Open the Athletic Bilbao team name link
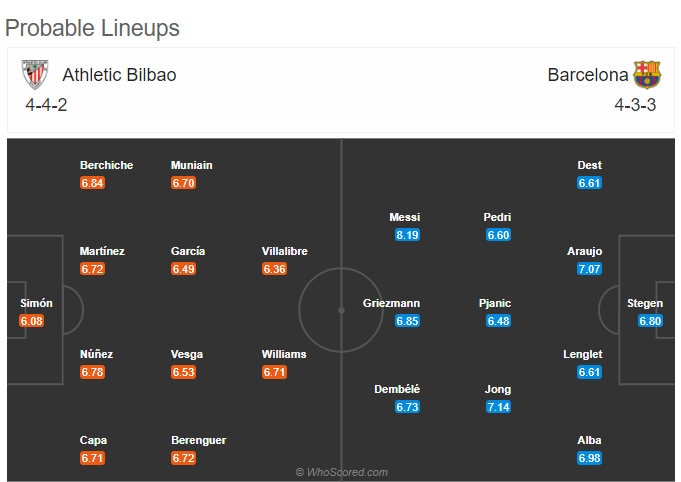 click(x=119, y=75)
